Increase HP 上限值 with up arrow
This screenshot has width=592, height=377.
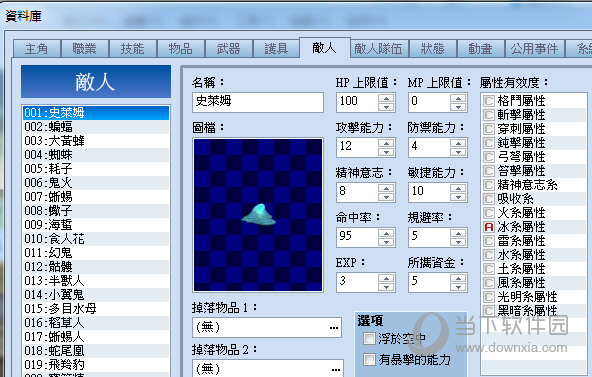coord(386,98)
